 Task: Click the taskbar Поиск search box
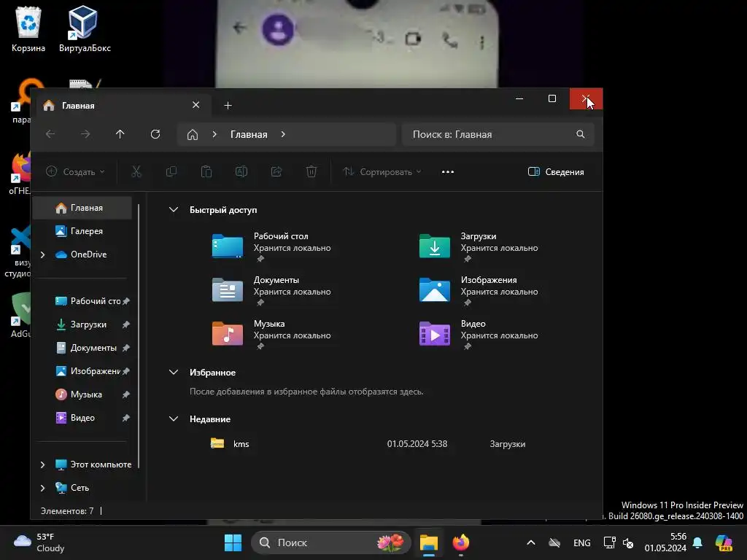click(x=330, y=542)
